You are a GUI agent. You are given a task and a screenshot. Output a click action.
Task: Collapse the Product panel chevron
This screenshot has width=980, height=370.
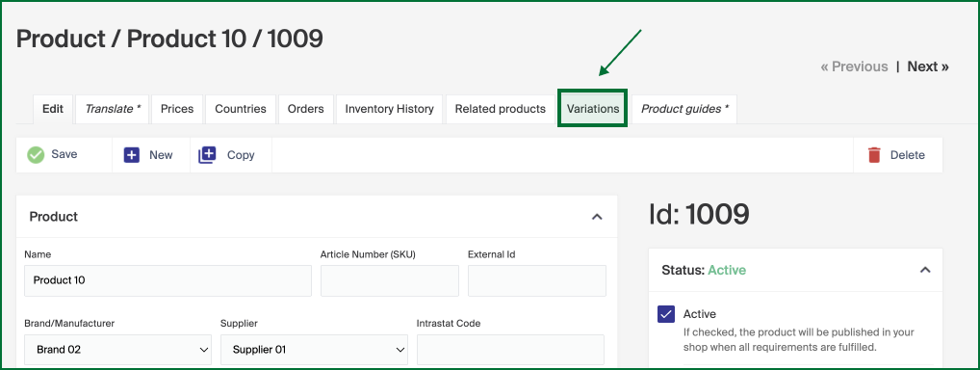597,217
